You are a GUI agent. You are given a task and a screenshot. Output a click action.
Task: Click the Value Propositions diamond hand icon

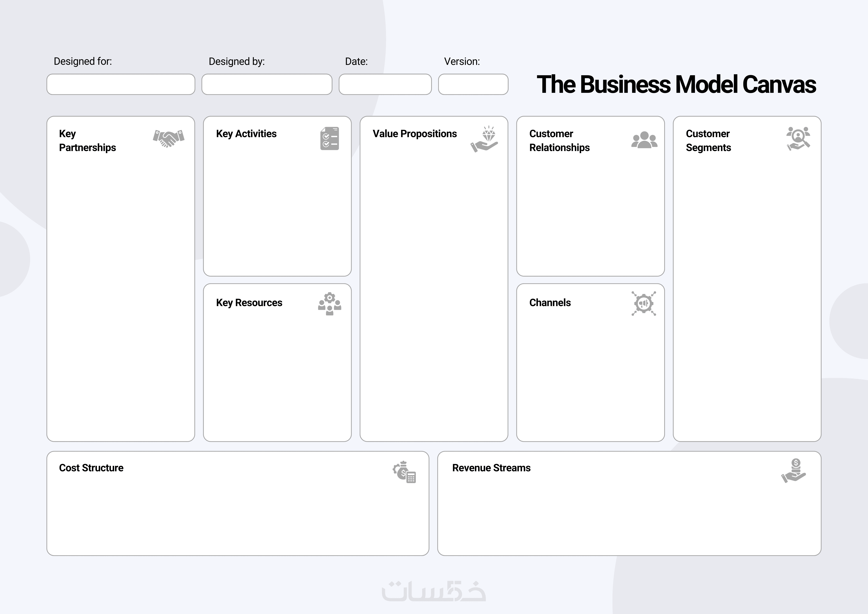[484, 139]
